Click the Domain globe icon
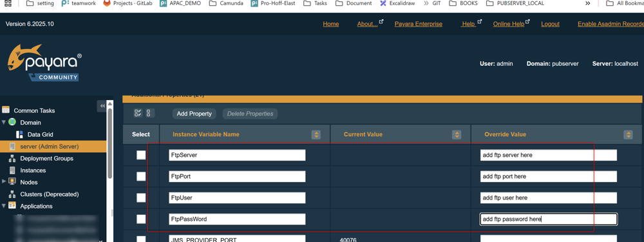Viewport: 644px width, 242px height. point(12,122)
